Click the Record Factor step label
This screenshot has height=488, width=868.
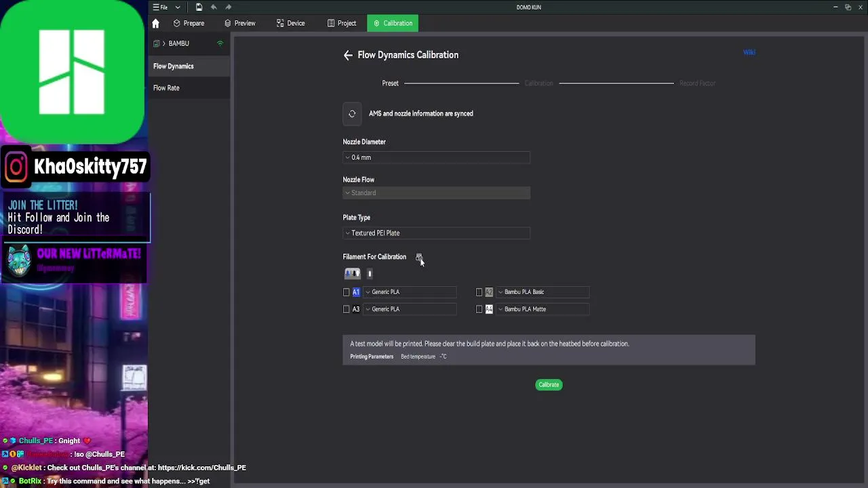tap(697, 83)
